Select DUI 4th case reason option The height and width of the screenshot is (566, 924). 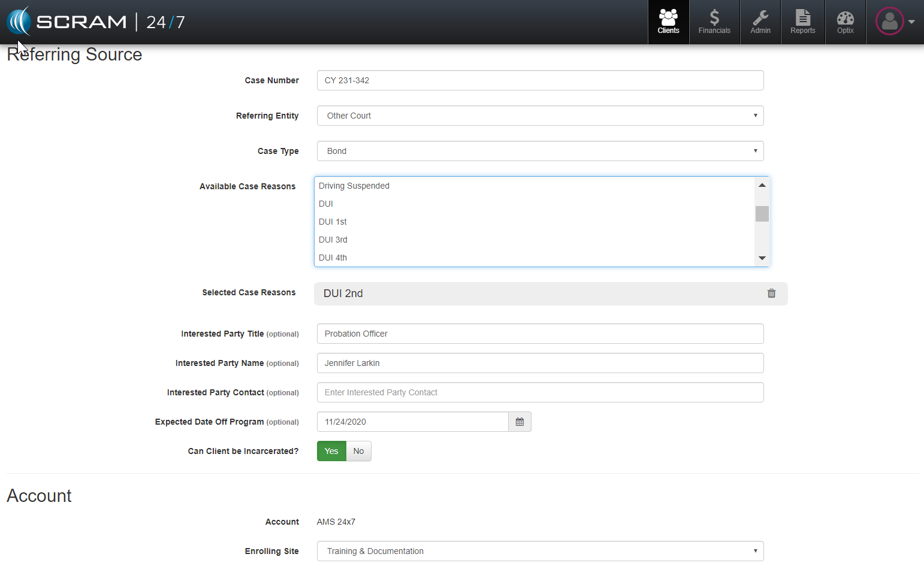333,258
